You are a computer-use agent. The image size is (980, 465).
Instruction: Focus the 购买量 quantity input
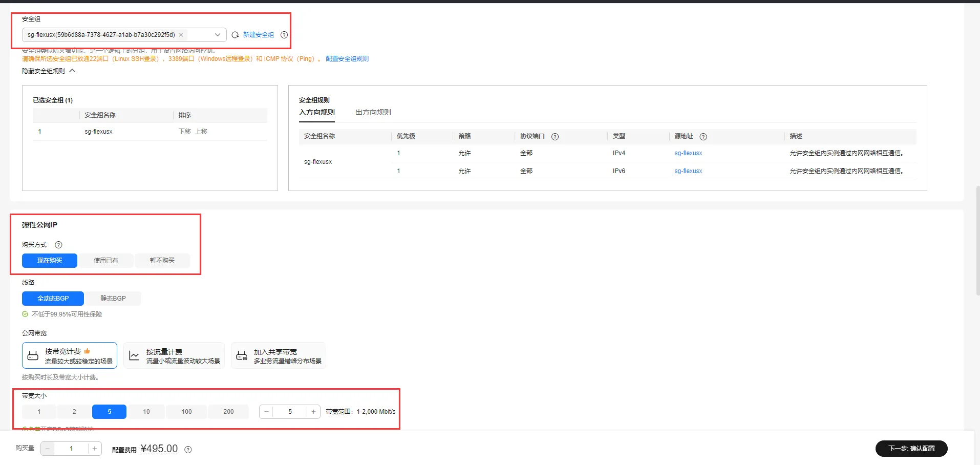click(71, 449)
